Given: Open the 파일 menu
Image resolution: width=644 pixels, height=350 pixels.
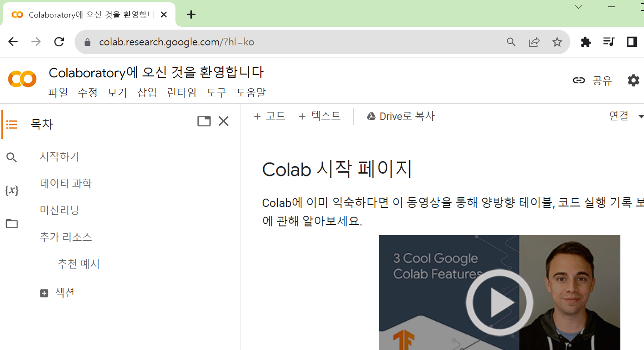Looking at the screenshot, I should click(58, 93).
